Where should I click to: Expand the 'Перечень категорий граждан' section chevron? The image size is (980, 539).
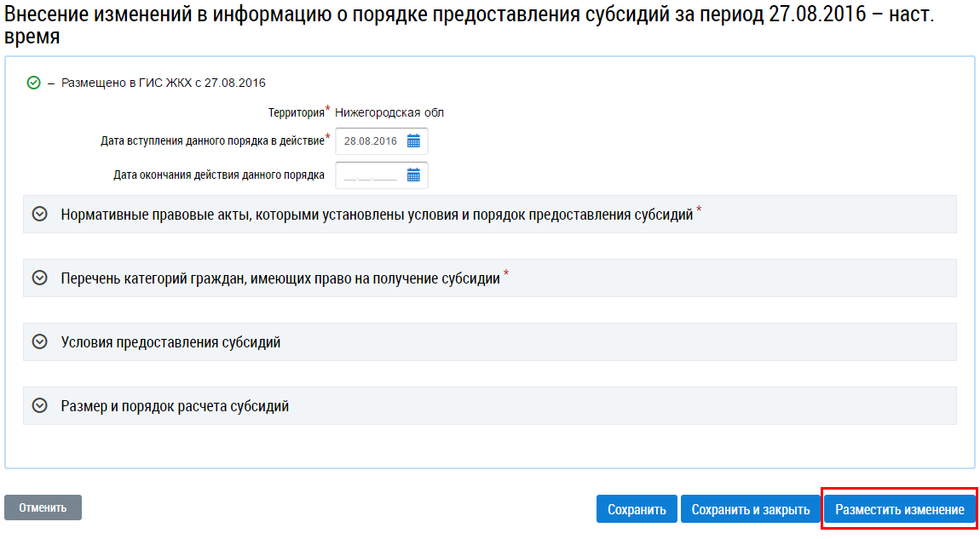tap(38, 278)
